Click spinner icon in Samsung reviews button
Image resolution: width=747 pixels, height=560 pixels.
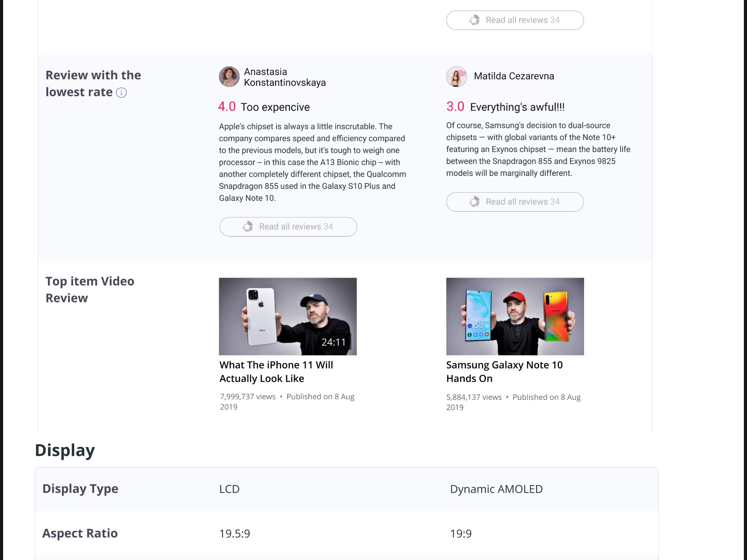475,202
